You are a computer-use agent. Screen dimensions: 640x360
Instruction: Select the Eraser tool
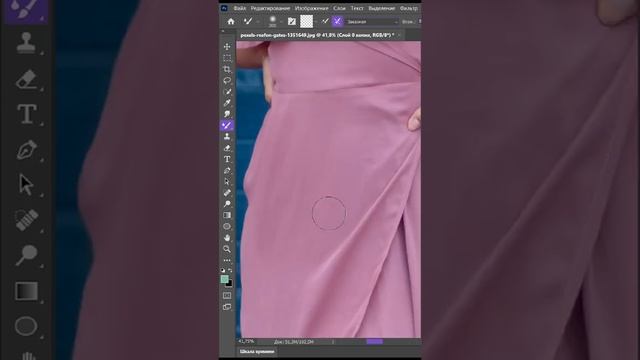[x=227, y=148]
